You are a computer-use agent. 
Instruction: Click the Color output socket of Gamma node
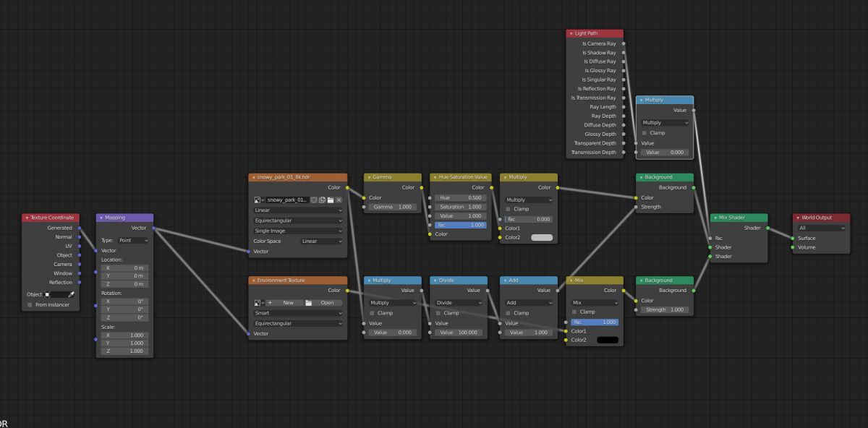[x=421, y=188]
